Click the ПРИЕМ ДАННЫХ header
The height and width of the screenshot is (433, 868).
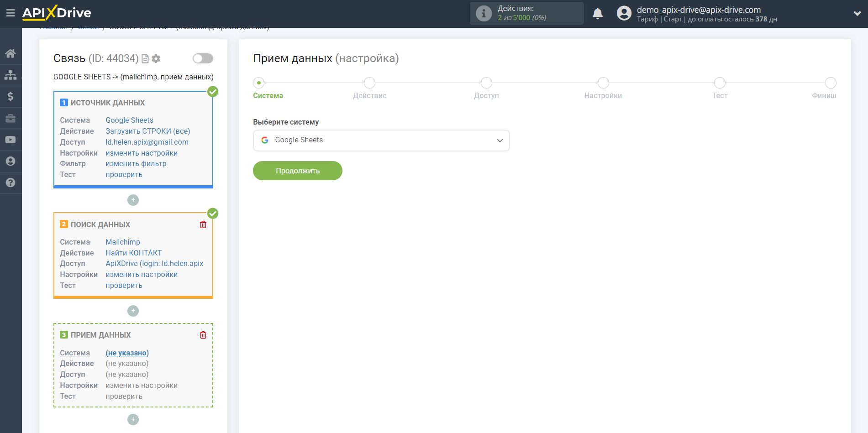(101, 335)
